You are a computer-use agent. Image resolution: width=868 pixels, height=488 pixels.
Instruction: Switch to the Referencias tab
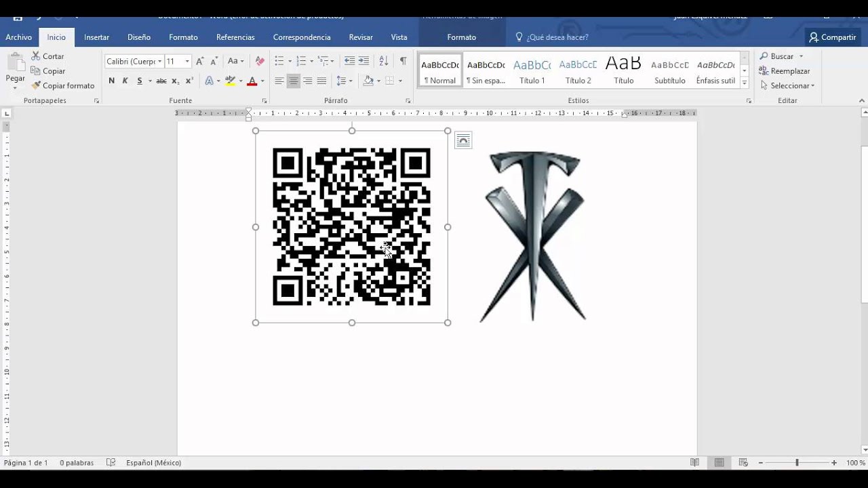(x=235, y=37)
